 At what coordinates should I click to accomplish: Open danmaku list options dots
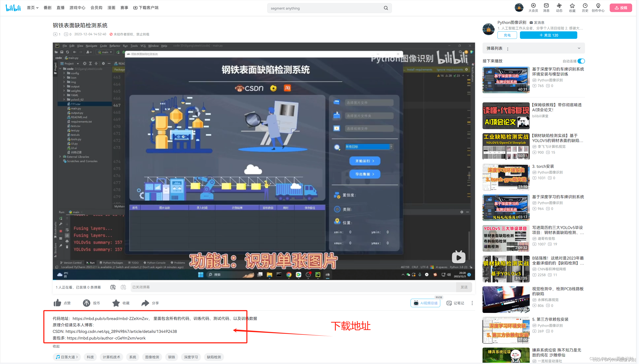[x=508, y=49]
